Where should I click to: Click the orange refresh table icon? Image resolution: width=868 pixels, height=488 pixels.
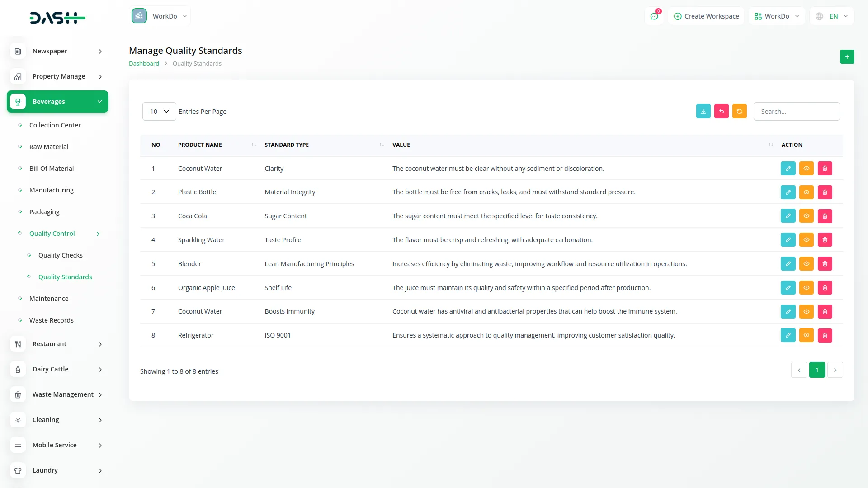point(739,112)
